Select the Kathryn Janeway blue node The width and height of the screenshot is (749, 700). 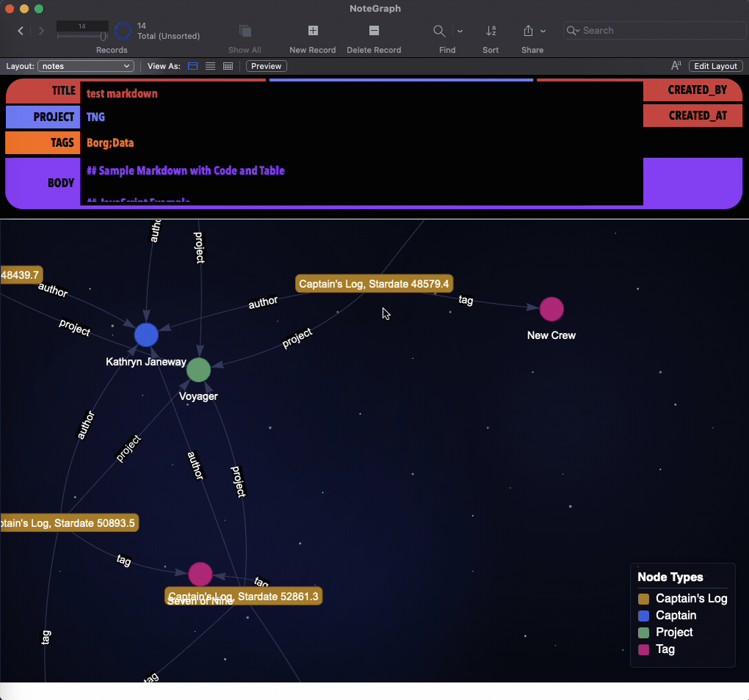(146, 335)
